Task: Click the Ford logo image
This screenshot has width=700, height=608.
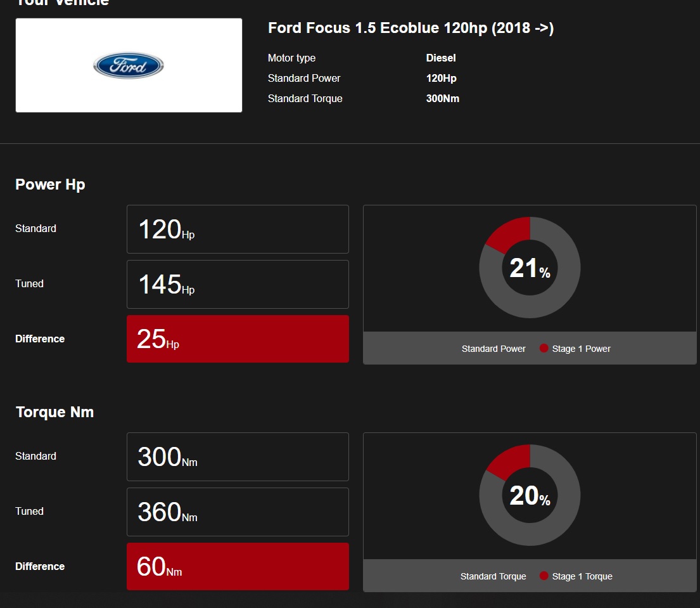Action: [x=129, y=65]
